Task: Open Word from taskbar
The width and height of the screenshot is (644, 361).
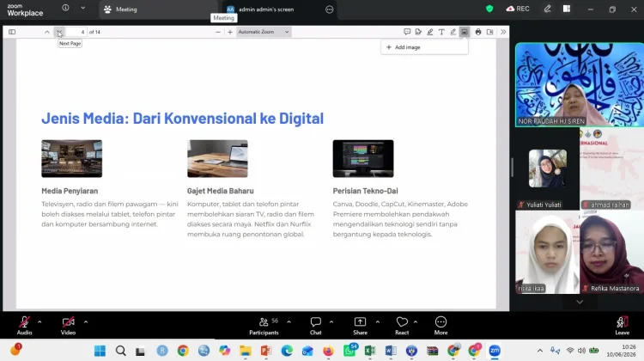Action: [391, 351]
